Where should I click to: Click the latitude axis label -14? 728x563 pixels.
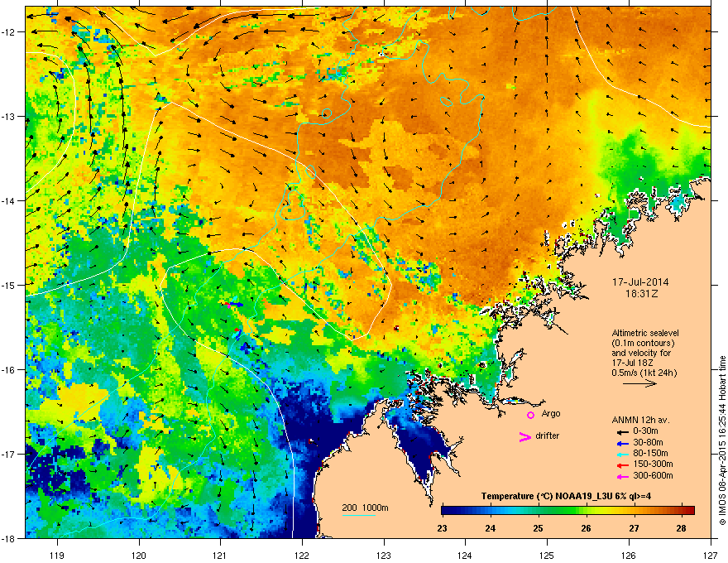pyautogui.click(x=10, y=201)
